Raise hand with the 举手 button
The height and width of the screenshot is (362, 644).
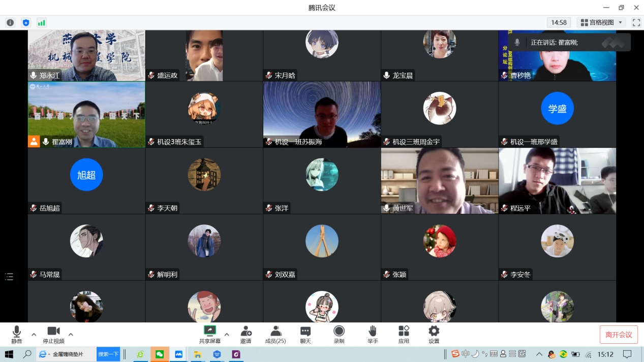pyautogui.click(x=373, y=334)
